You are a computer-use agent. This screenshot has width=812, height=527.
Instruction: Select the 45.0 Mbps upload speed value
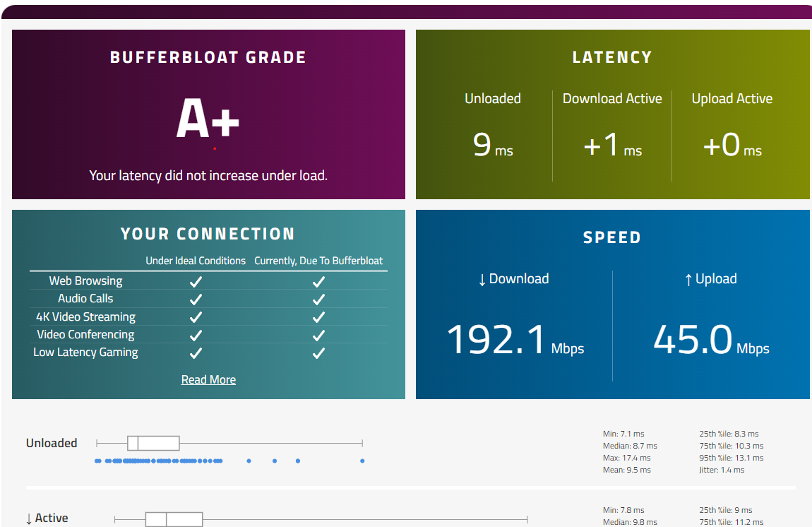pyautogui.click(x=711, y=340)
